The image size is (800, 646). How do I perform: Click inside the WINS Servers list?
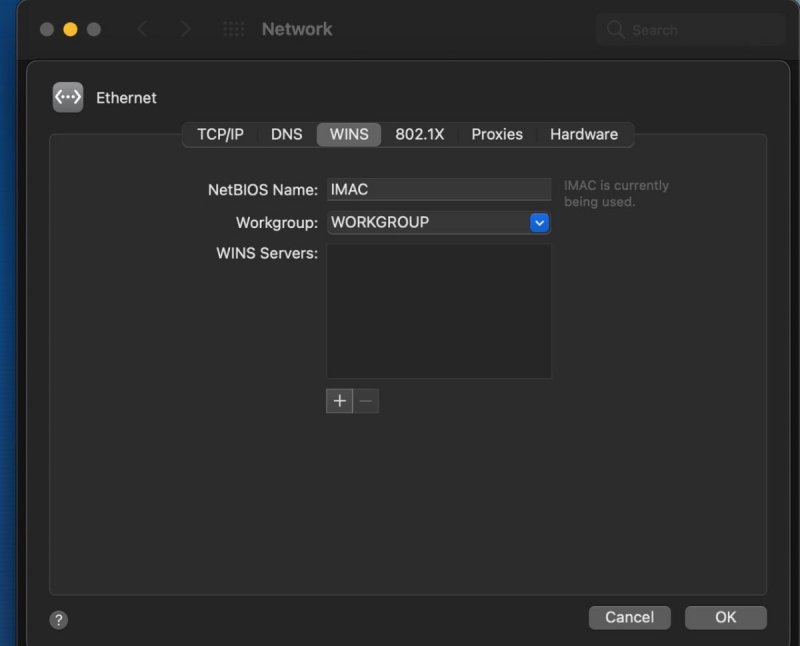[439, 311]
